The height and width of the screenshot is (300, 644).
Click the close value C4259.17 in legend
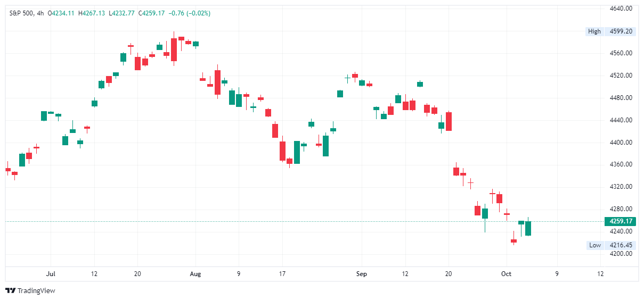click(x=152, y=13)
